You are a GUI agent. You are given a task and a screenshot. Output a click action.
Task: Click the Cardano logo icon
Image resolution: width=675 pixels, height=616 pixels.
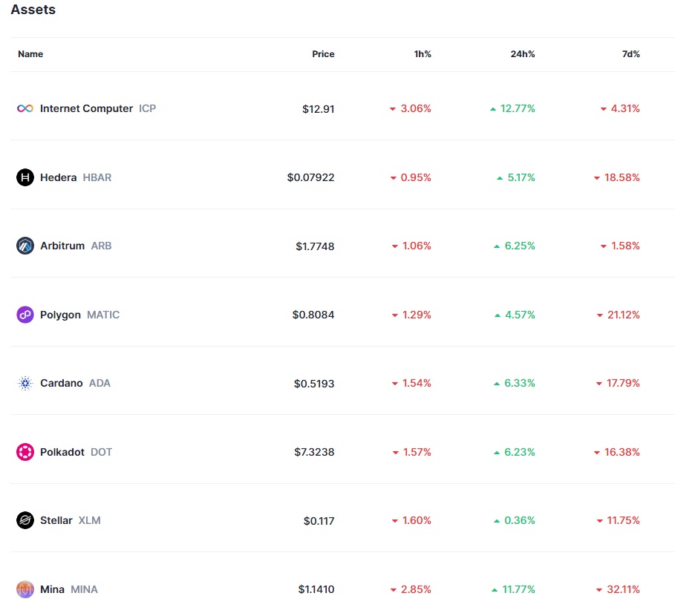tap(25, 383)
